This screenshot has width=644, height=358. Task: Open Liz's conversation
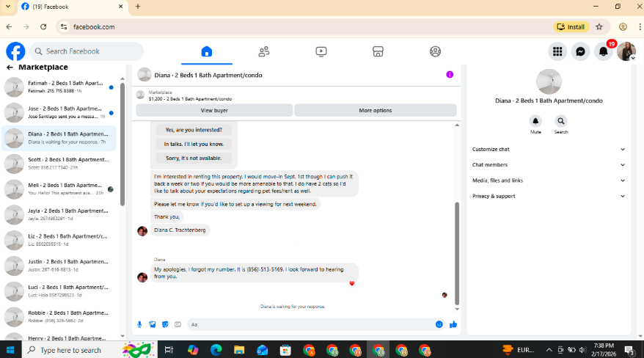(x=59, y=240)
